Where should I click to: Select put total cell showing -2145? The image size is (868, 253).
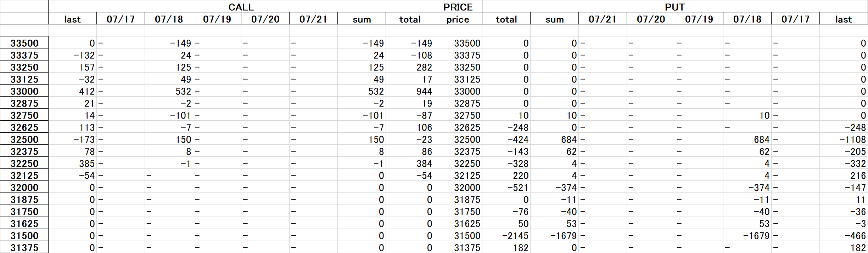click(x=506, y=235)
